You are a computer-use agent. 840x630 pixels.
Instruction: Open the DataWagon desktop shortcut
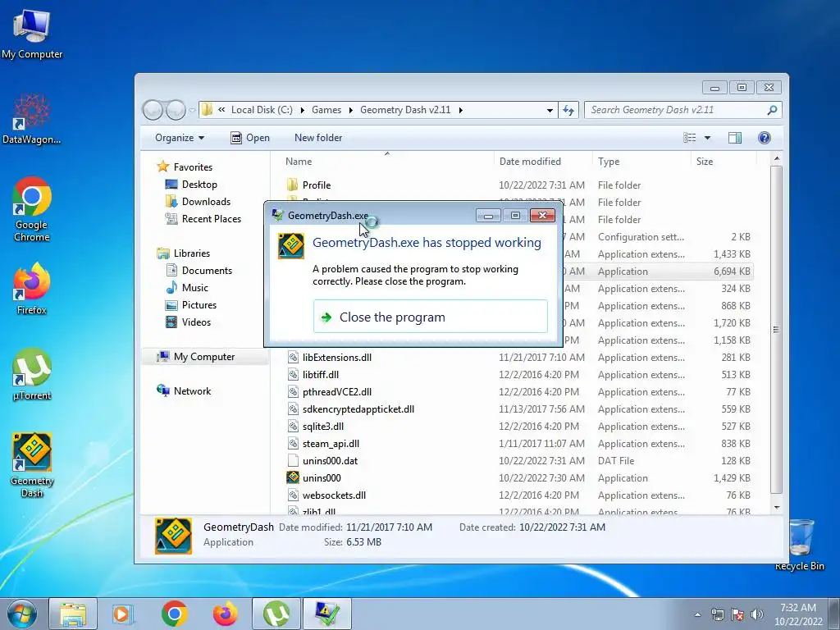tap(32, 119)
